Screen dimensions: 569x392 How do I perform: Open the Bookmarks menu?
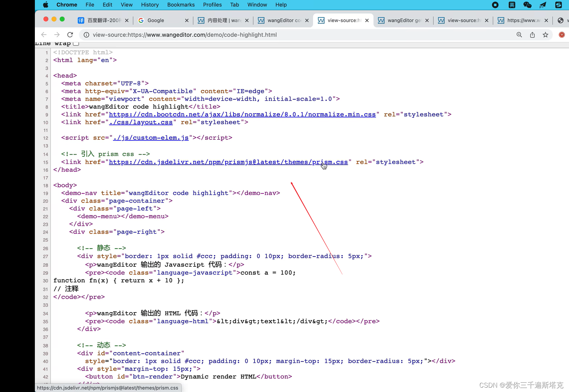tap(181, 5)
